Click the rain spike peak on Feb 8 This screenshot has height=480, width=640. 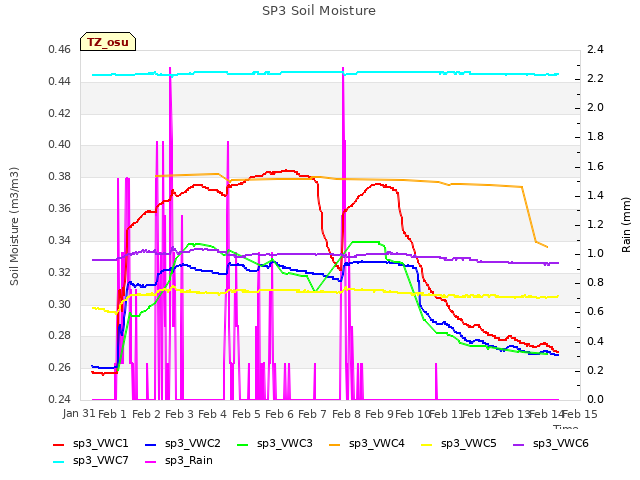343,69
